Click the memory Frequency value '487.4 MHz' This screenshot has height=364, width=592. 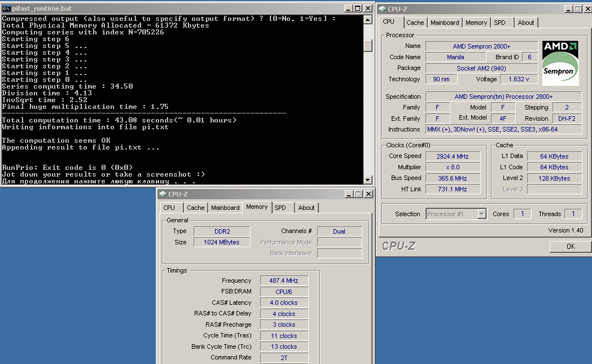click(284, 280)
